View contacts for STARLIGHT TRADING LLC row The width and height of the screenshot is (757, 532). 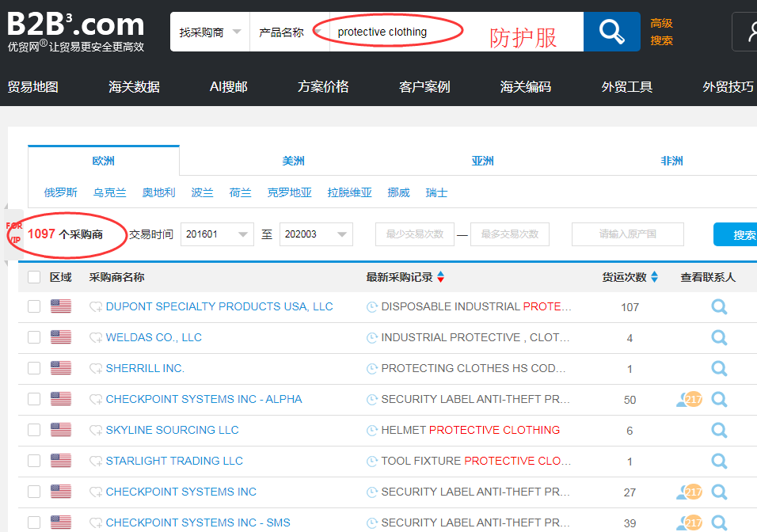[x=719, y=461]
